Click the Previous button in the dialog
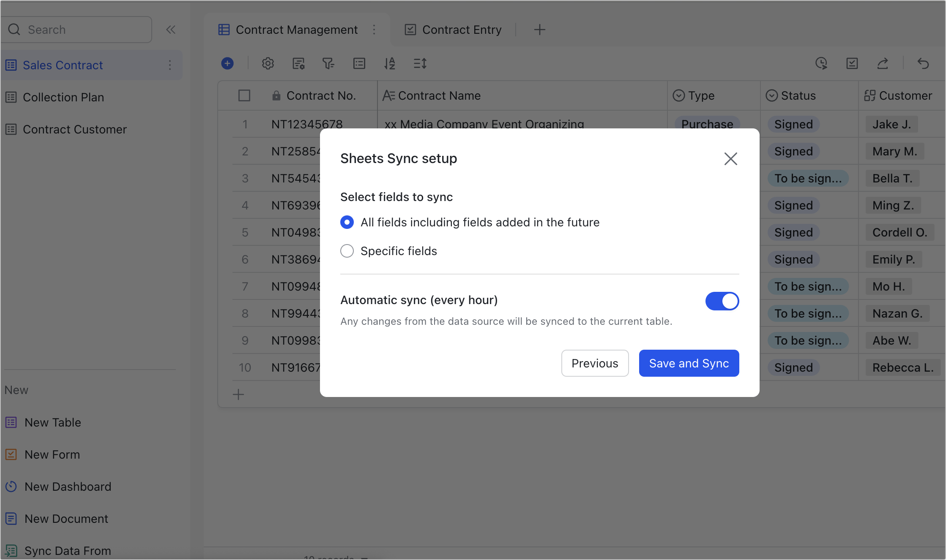Viewport: 946px width, 560px height. coord(595,363)
